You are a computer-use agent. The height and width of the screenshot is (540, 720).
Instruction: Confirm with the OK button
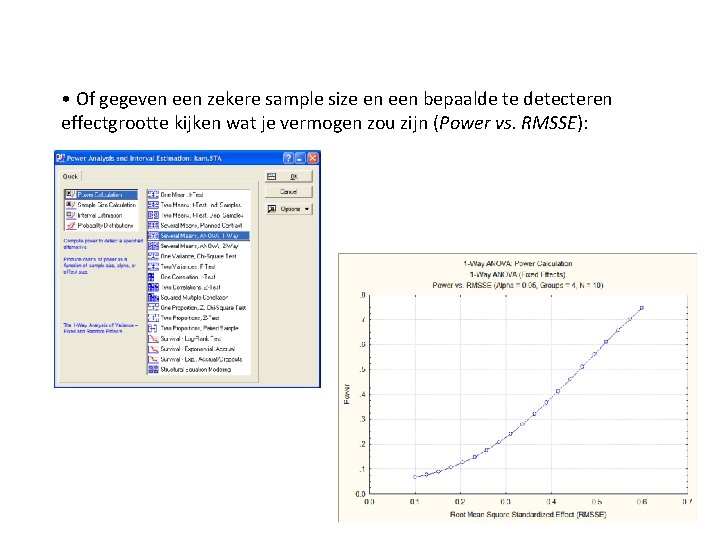[289, 177]
